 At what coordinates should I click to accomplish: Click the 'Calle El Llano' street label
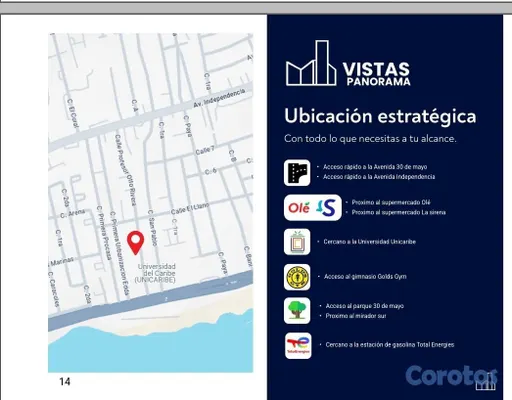(190, 209)
